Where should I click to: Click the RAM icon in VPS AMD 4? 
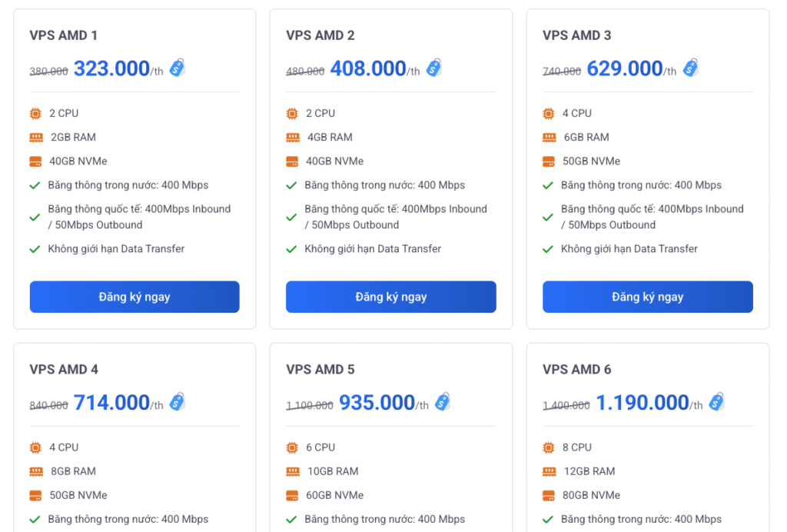pos(35,471)
